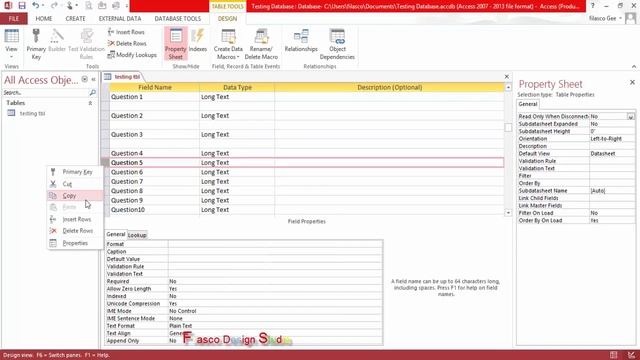The width and height of the screenshot is (640, 360).
Task: Open the Relationships window
Action: coord(301,41)
